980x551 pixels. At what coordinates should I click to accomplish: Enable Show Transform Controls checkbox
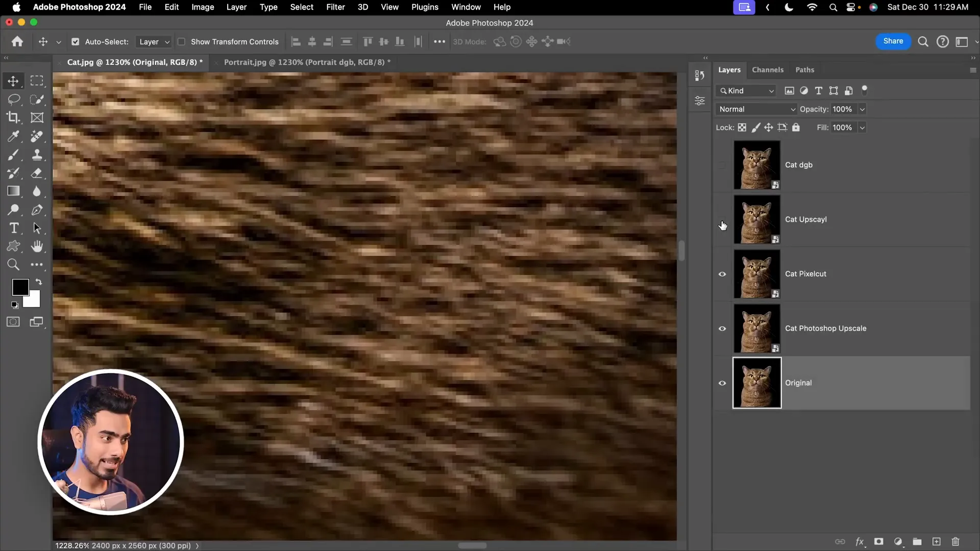click(181, 42)
